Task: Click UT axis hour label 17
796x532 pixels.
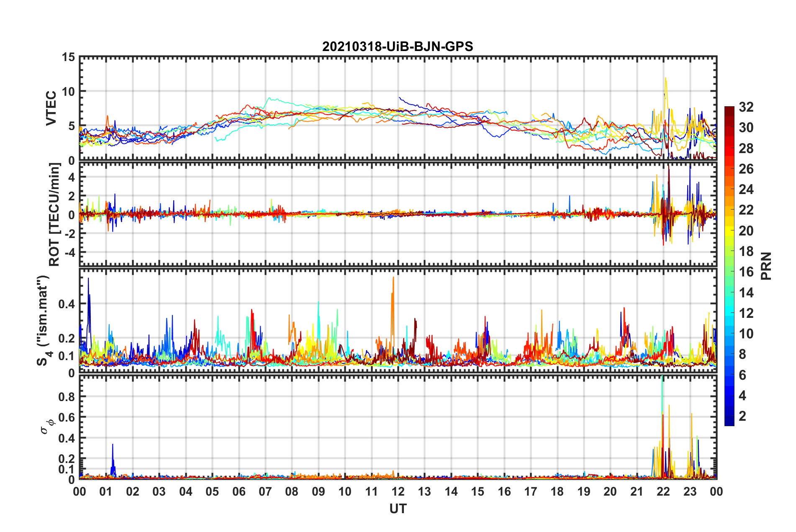Action: (x=531, y=492)
